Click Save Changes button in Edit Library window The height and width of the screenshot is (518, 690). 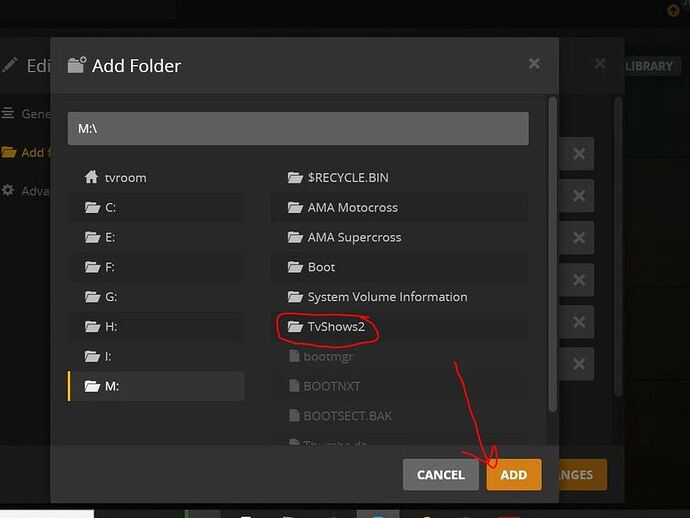pos(583,474)
